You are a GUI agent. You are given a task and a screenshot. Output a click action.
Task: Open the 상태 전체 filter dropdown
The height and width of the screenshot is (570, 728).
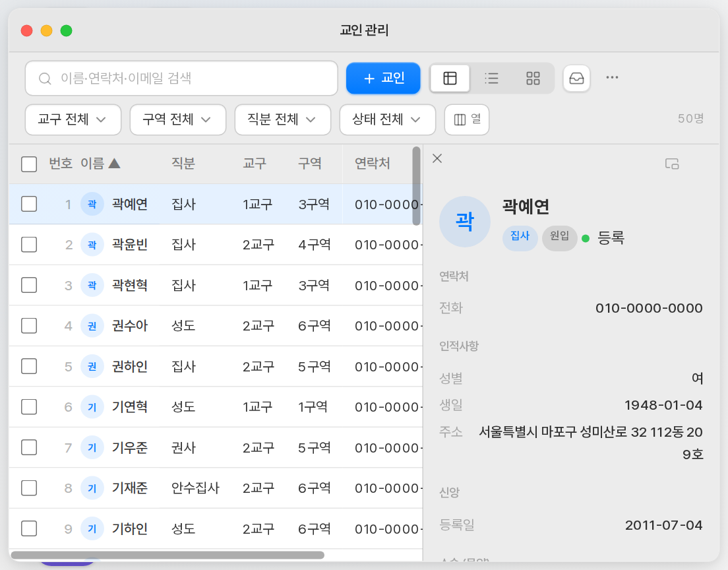[x=388, y=120]
